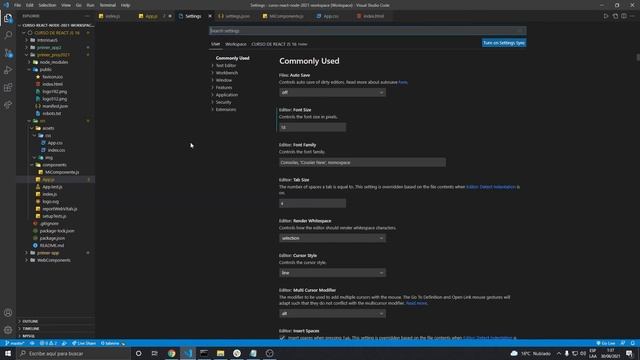
Task: Open notifications bell in status bar
Action: point(633,343)
